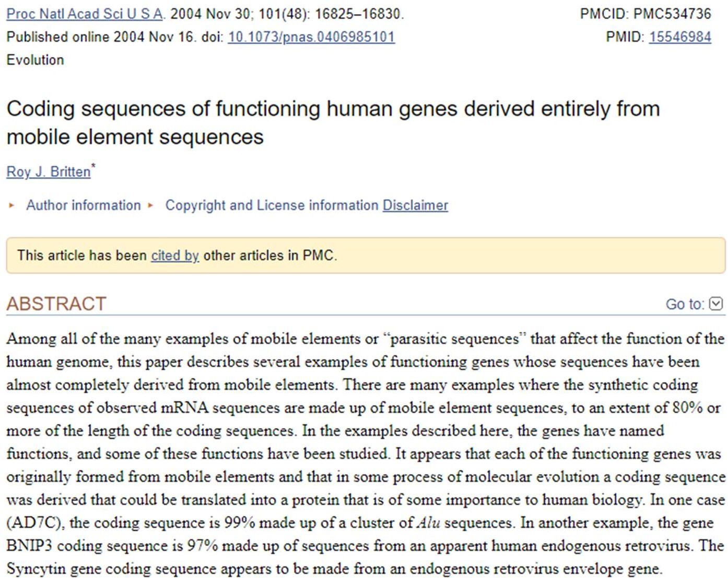The height and width of the screenshot is (578, 728).
Task: Click author name Roy J. Britten
Action: pos(48,172)
